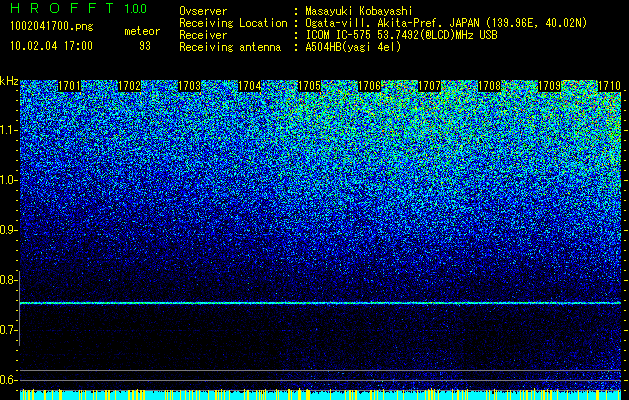Click the HROFFT 1.0.0 title text
The height and width of the screenshot is (400, 629).
pos(79,8)
